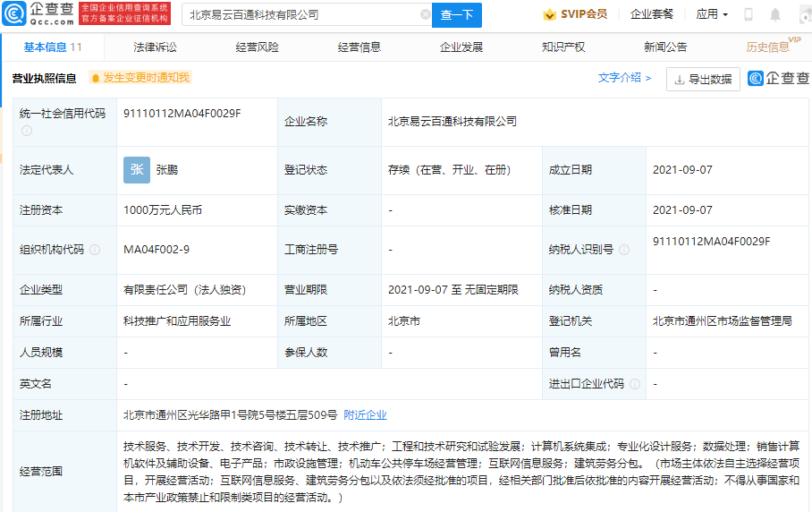812x512 pixels.
Task: Open the 应用 dropdown menu
Action: 712,14
